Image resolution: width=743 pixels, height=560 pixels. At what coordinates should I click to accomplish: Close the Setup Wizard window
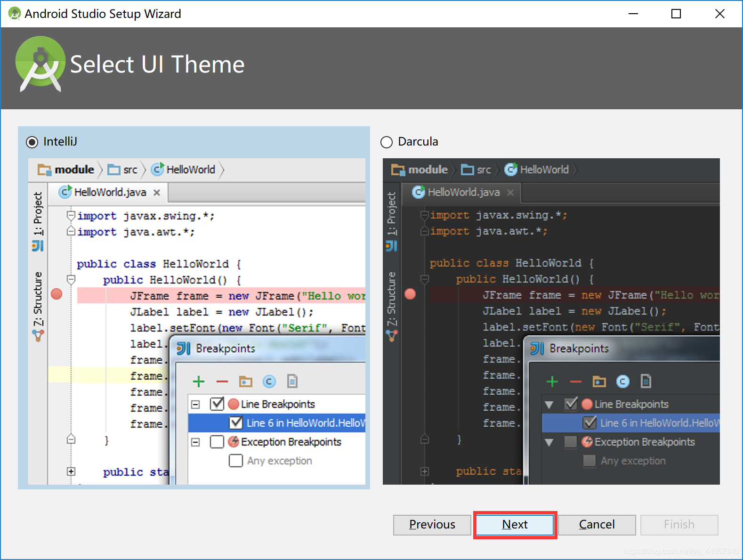(x=719, y=14)
